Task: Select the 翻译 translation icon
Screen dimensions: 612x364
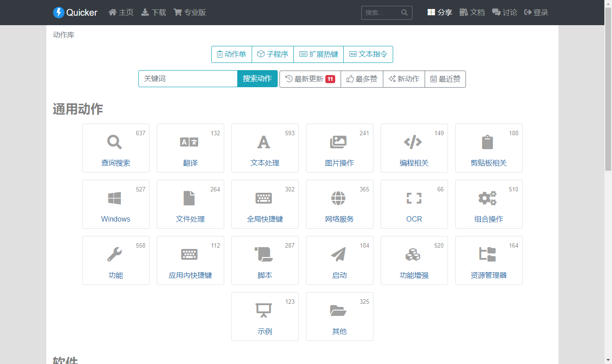Action: point(189,142)
